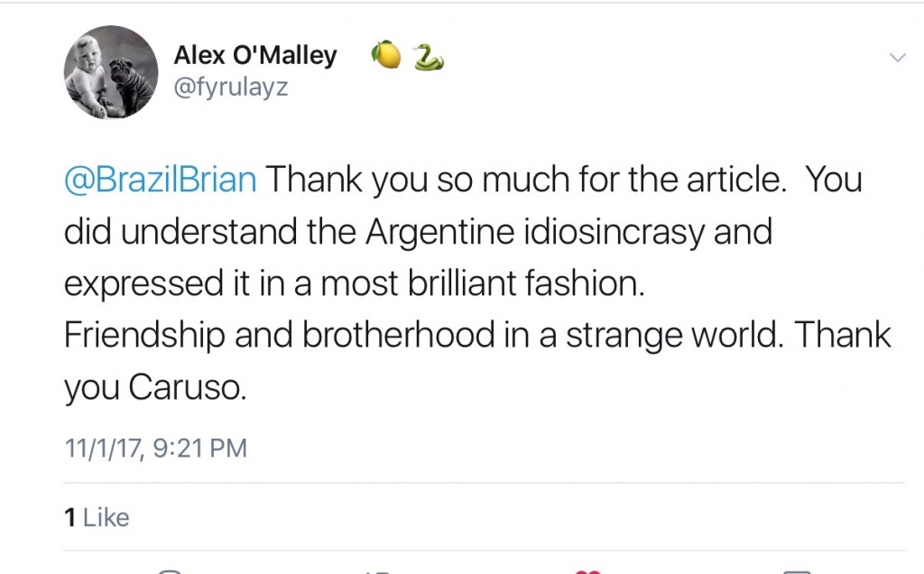
Task: Click the phrase brilliant fashion
Action: coord(526,283)
